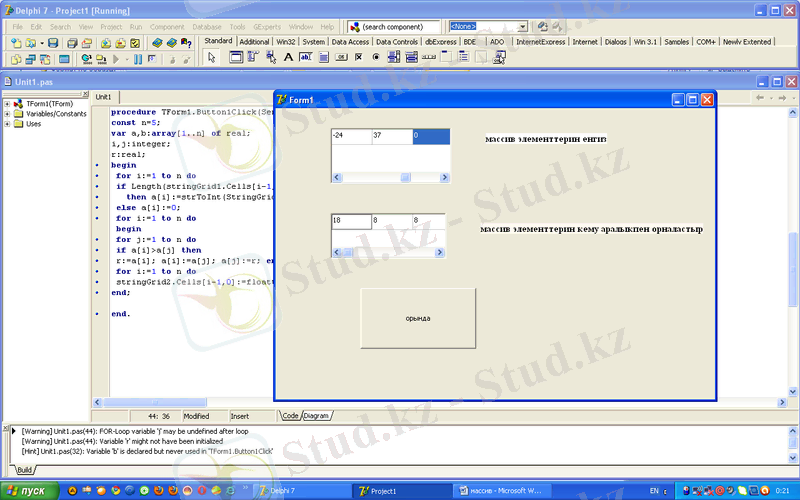Switch to the Data Access palette tab
800x500 pixels.
[350, 42]
